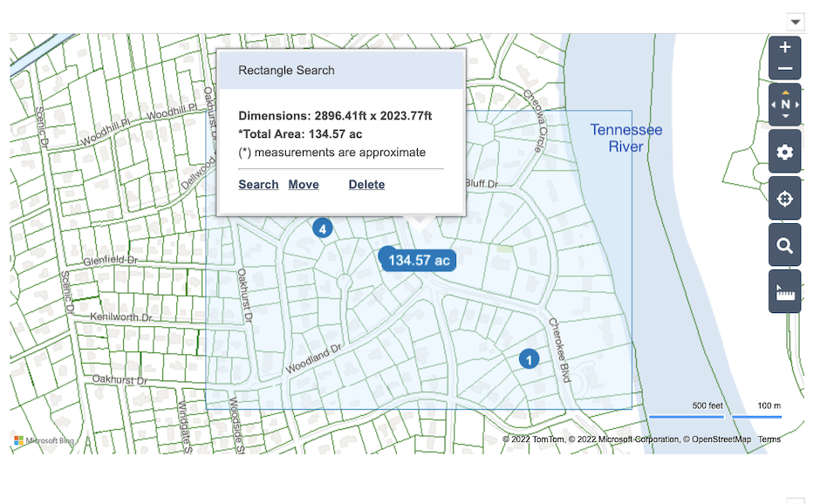
Task: Select the ruler measurement tool
Action: [784, 292]
